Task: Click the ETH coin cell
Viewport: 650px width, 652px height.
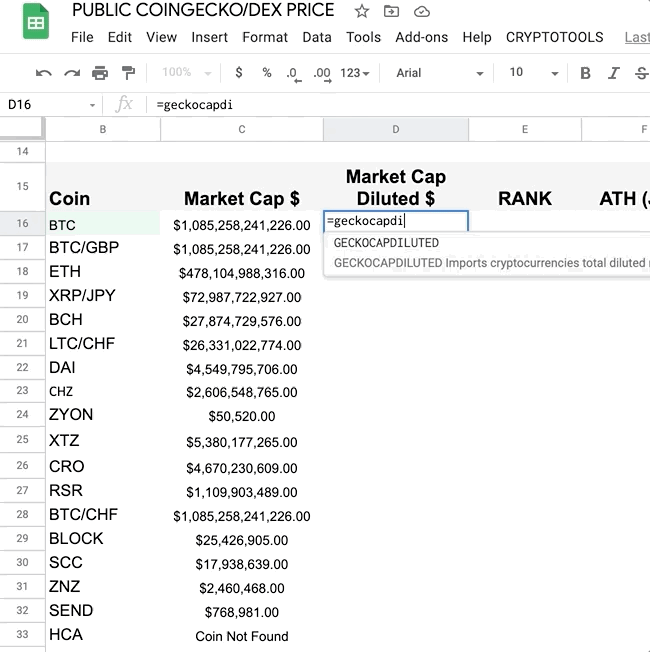Action: 103,272
